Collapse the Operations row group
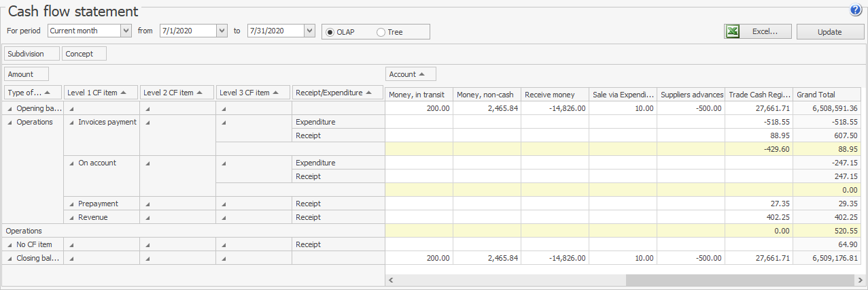The image size is (868, 290). pyautogui.click(x=10, y=122)
